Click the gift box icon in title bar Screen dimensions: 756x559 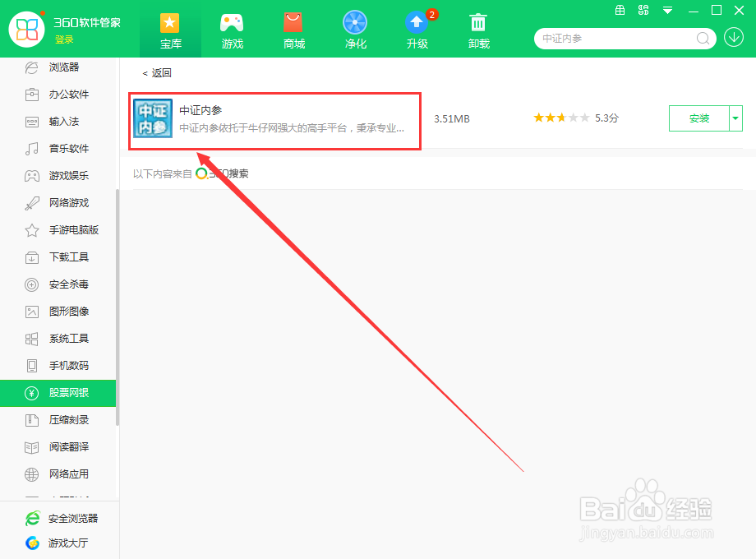point(620,10)
